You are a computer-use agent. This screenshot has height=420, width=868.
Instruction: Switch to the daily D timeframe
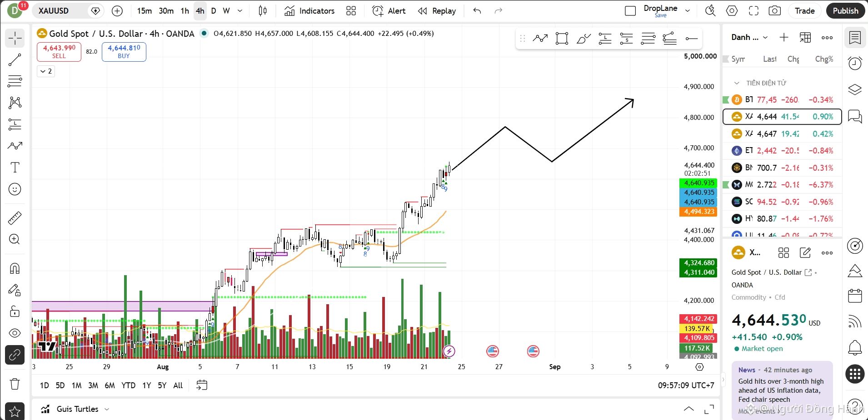point(214,11)
